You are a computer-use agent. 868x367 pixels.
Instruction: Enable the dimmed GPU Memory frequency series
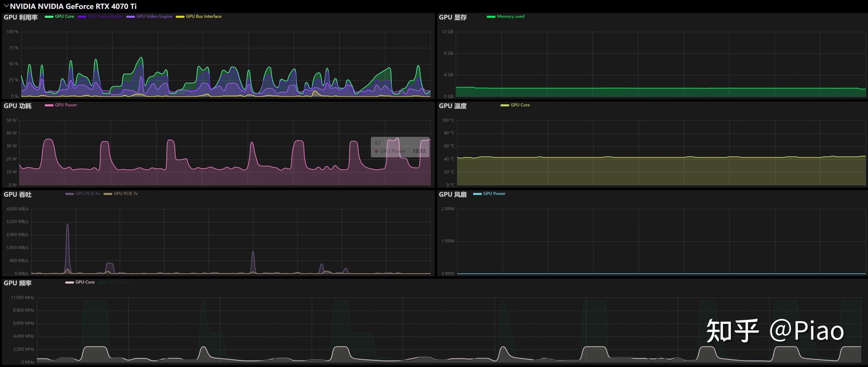(x=117, y=282)
